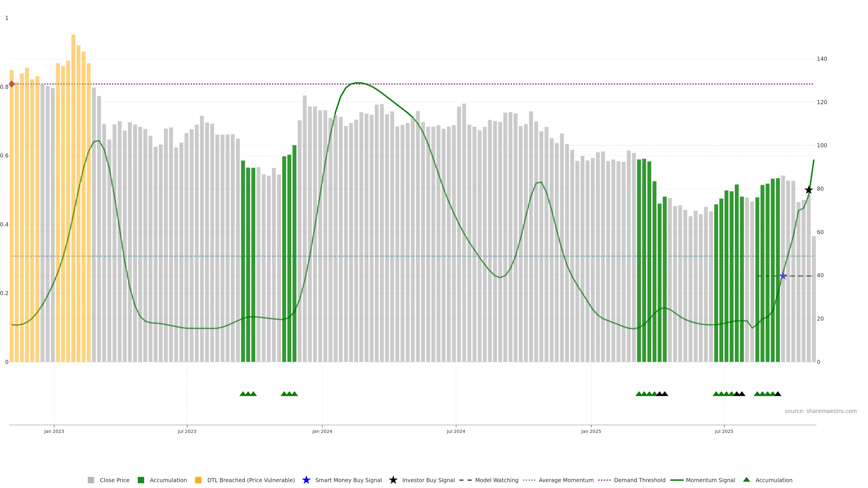Hide the Model Watching legend series
Image resolution: width=868 pixels, height=488 pixels.
point(496,480)
